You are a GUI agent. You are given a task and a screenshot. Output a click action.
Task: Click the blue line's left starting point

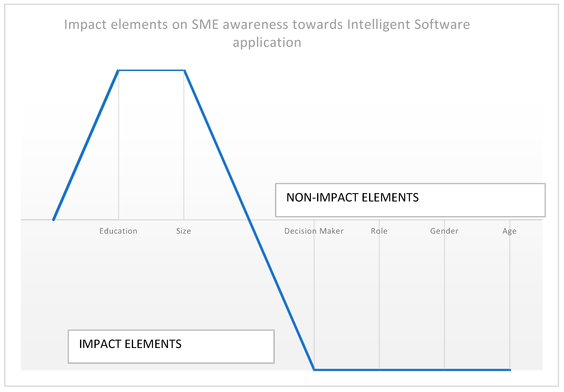(54, 220)
